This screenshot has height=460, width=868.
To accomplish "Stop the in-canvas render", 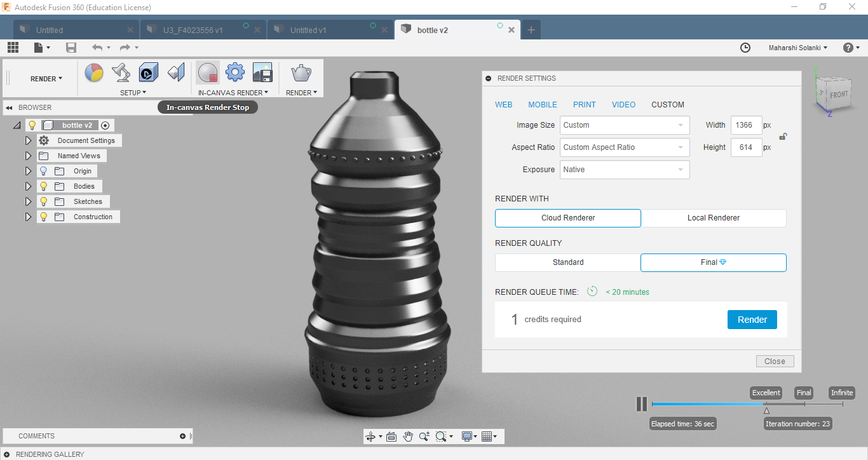I will point(208,73).
